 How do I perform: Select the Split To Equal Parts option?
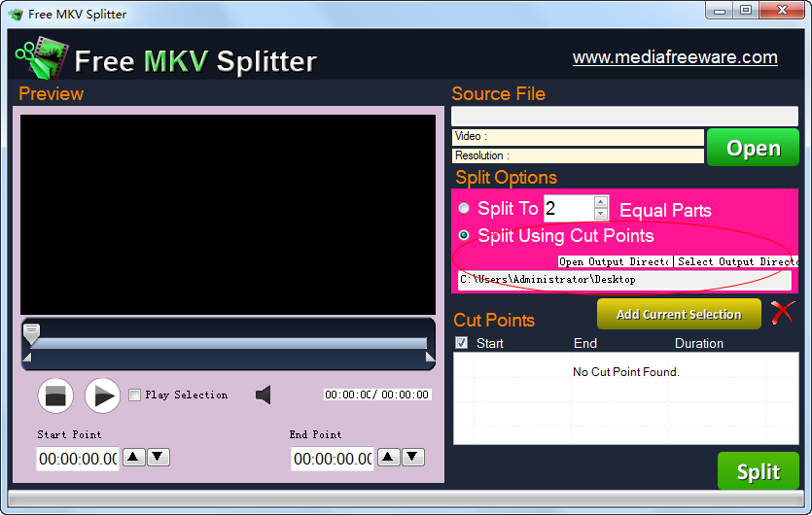tap(464, 208)
